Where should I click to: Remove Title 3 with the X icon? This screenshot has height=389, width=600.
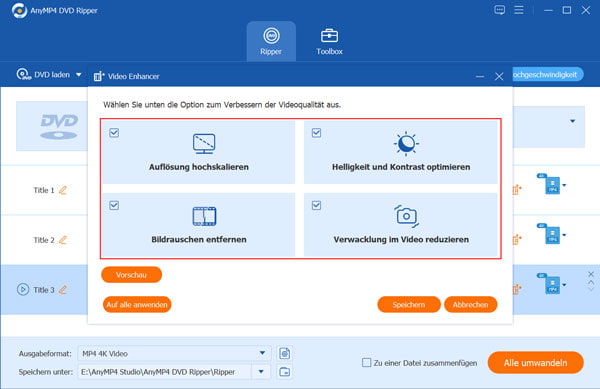pos(591,274)
